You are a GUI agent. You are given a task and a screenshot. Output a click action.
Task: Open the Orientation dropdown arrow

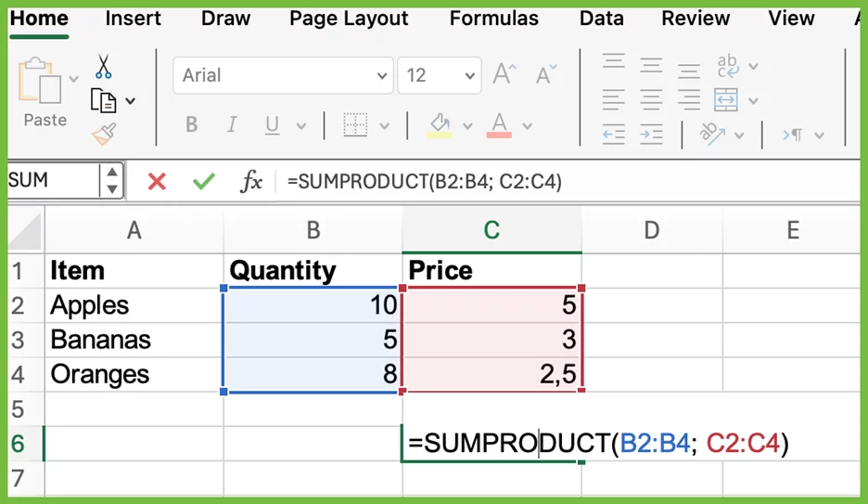[739, 136]
